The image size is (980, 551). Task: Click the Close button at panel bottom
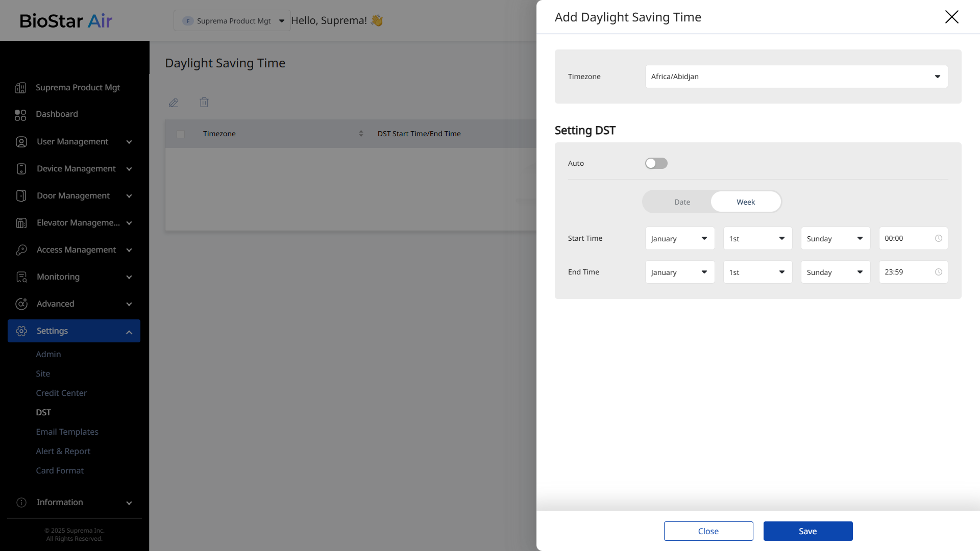tap(708, 531)
